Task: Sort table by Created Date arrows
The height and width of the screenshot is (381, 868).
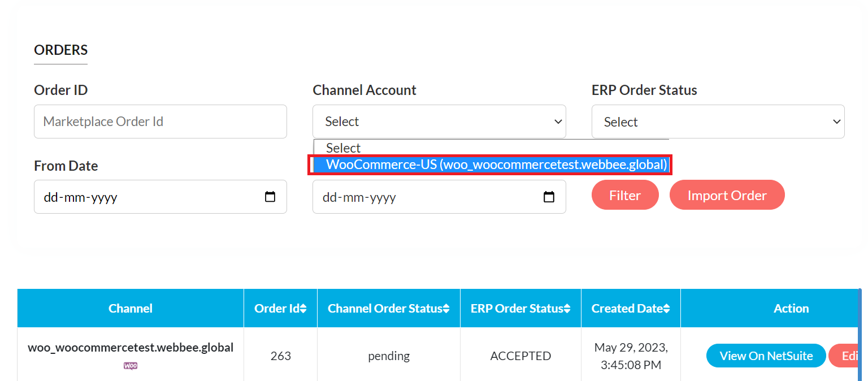Action: pos(667,309)
